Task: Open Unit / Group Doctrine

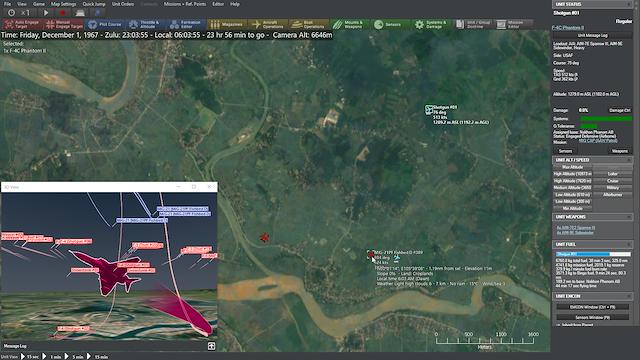Action: 473,24
